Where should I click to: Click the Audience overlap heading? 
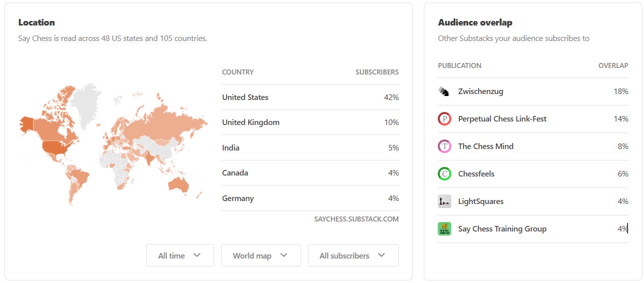click(x=475, y=22)
